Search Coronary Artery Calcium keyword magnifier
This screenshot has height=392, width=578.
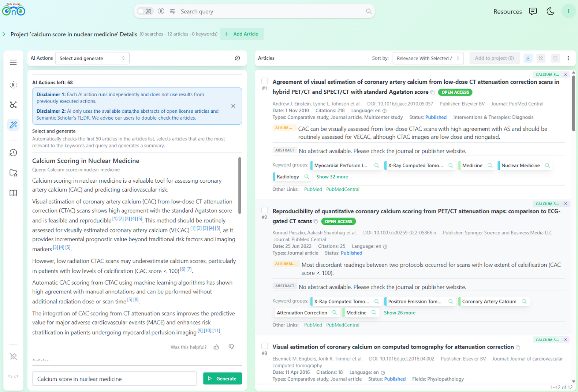tap(524, 302)
